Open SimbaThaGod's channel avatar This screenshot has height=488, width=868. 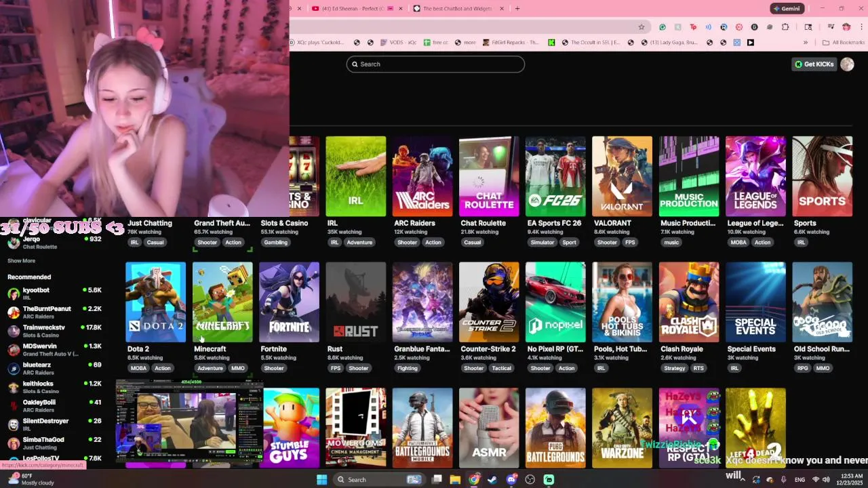(x=13, y=443)
